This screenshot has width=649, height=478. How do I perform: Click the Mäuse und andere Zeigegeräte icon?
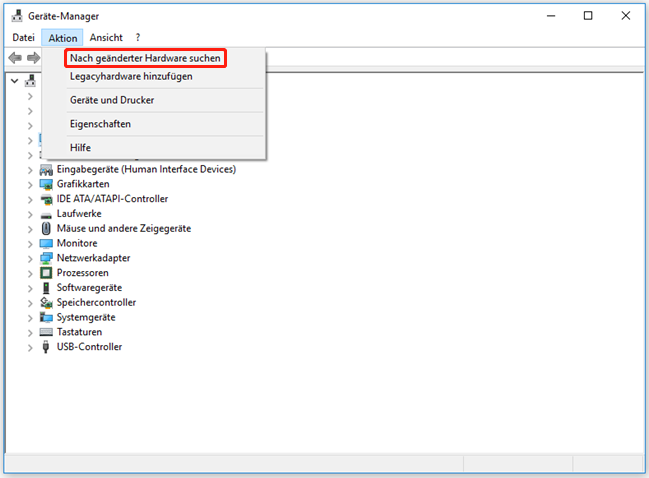point(46,229)
